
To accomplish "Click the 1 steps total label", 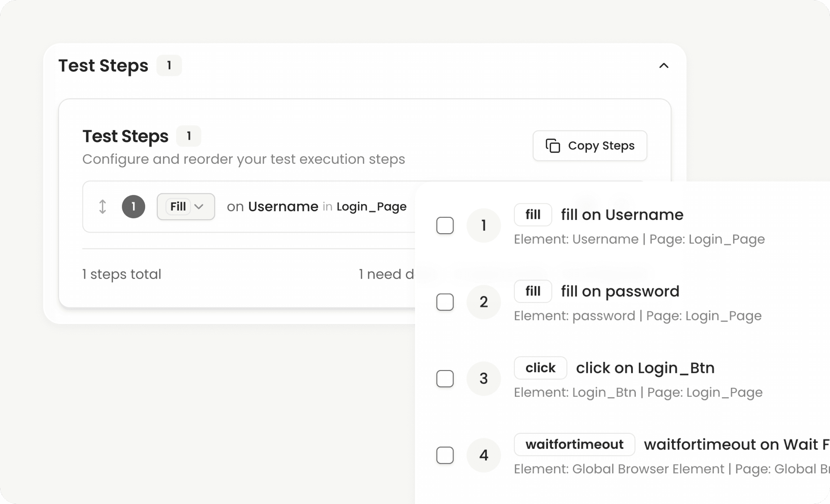I will tap(122, 274).
